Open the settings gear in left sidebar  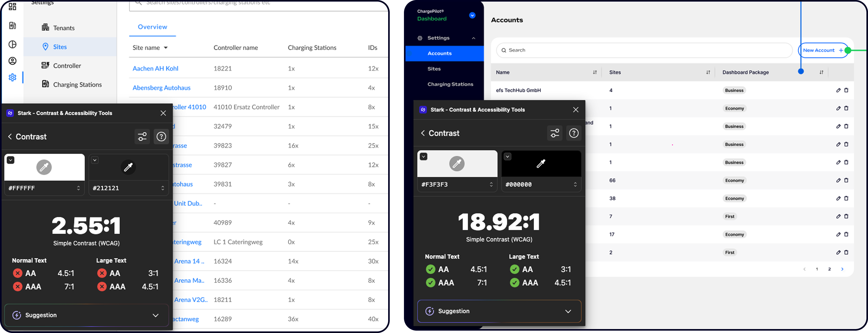12,77
